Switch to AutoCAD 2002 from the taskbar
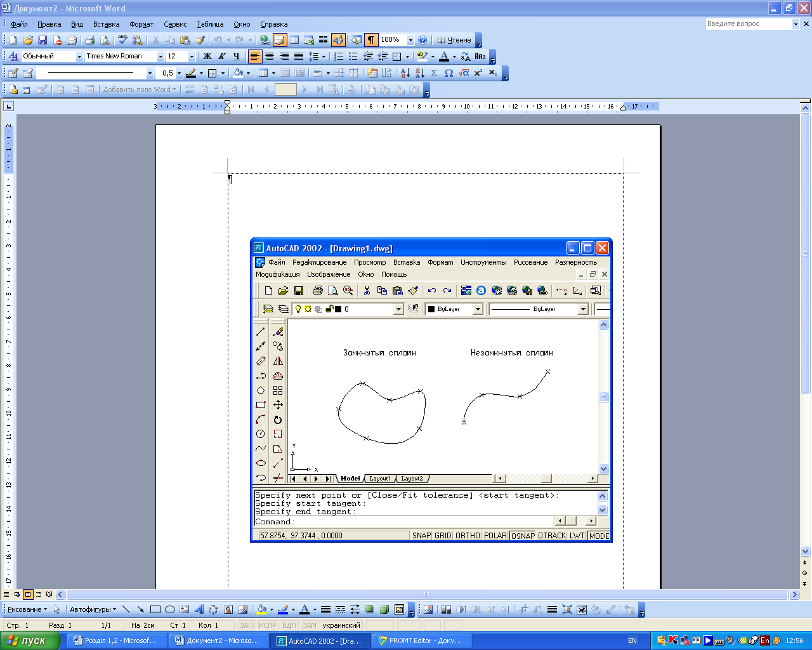 click(x=319, y=640)
